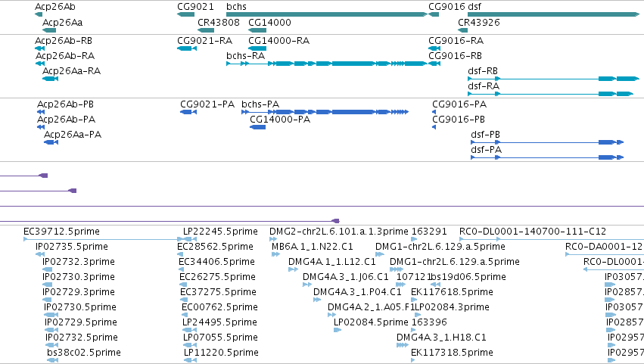Click the EK117318.5prime EST label
Viewport: 644px width, 364px height.
(x=452, y=353)
